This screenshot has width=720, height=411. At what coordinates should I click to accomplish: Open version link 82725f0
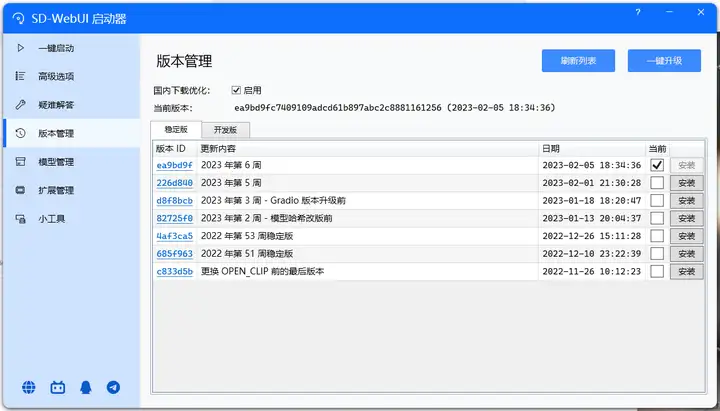174,218
